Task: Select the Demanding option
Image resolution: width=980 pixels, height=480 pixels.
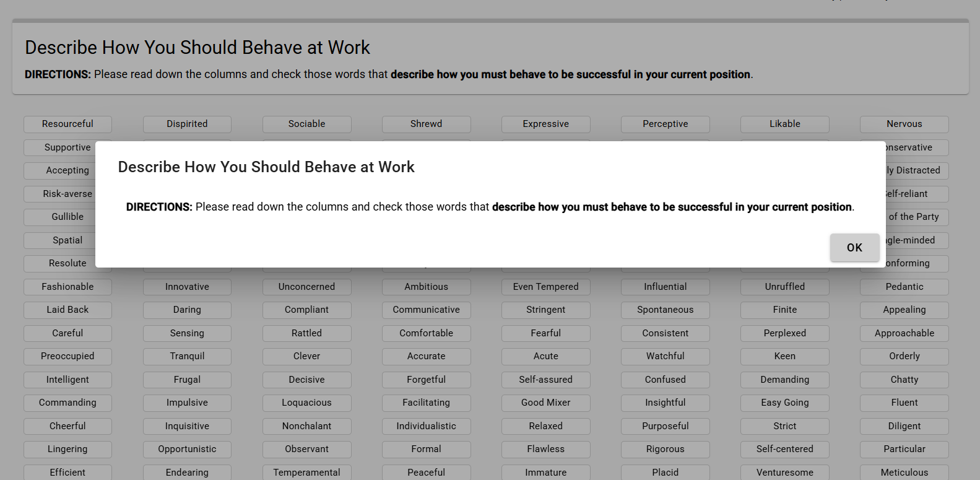Action: 784,380
